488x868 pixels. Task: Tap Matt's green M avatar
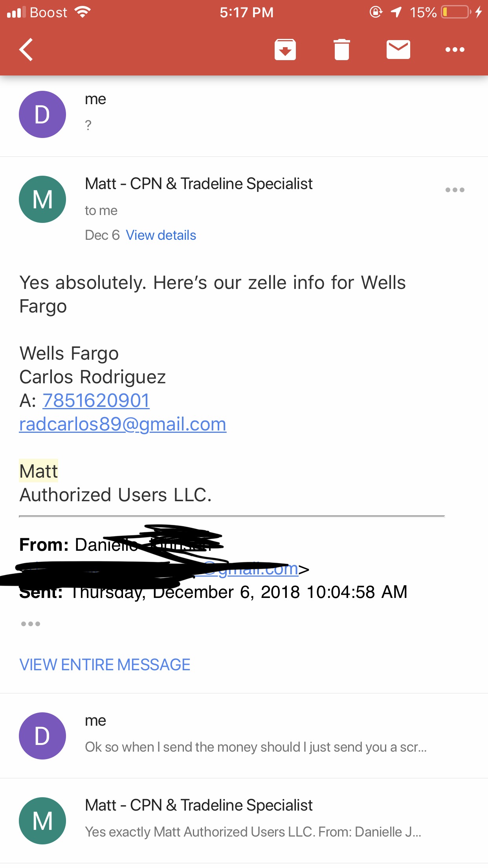coord(42,199)
